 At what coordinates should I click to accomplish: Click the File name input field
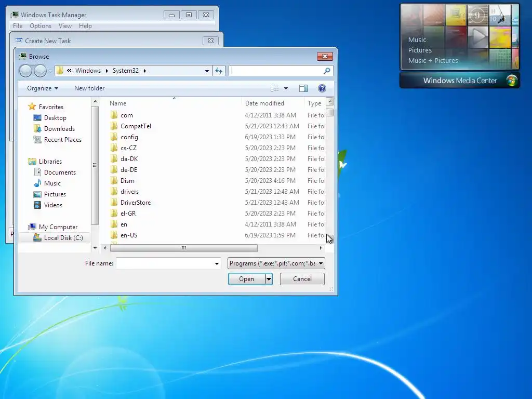point(165,263)
